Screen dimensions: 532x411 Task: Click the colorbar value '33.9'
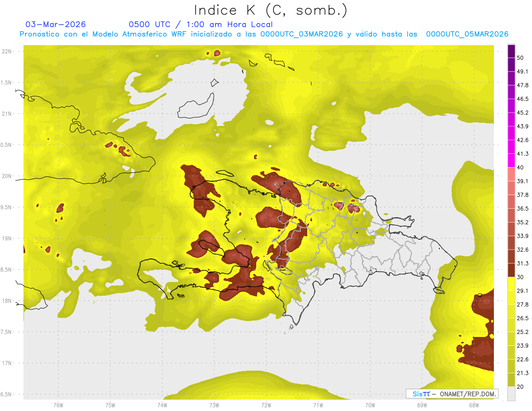pos(523,236)
